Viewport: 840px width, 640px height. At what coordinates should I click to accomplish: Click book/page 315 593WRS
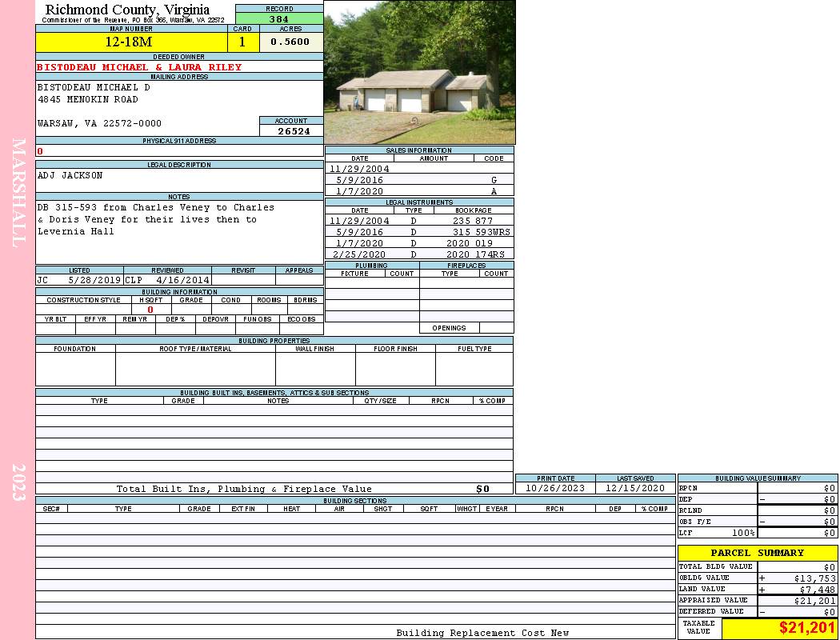click(481, 232)
